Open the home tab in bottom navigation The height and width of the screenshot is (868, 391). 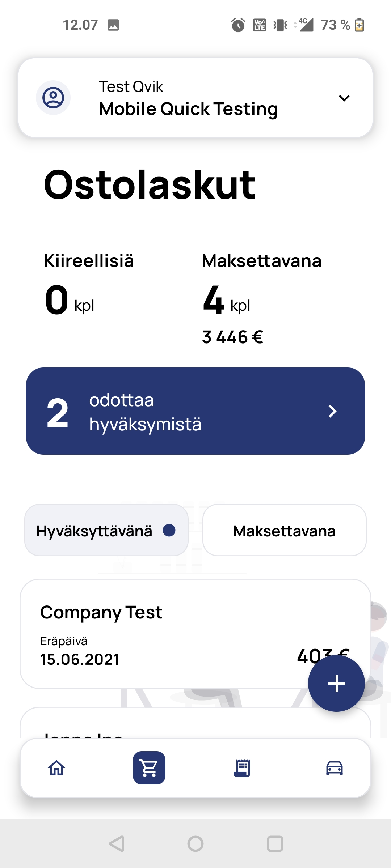pyautogui.click(x=56, y=768)
